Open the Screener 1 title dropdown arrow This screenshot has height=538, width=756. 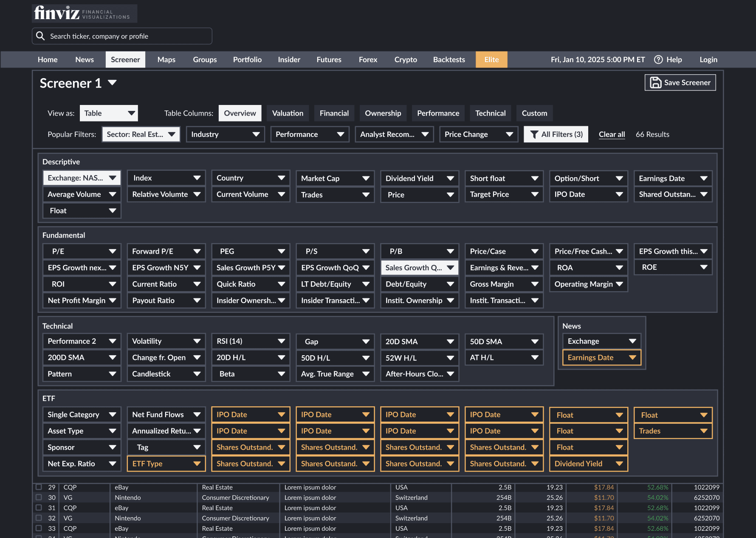(x=112, y=82)
